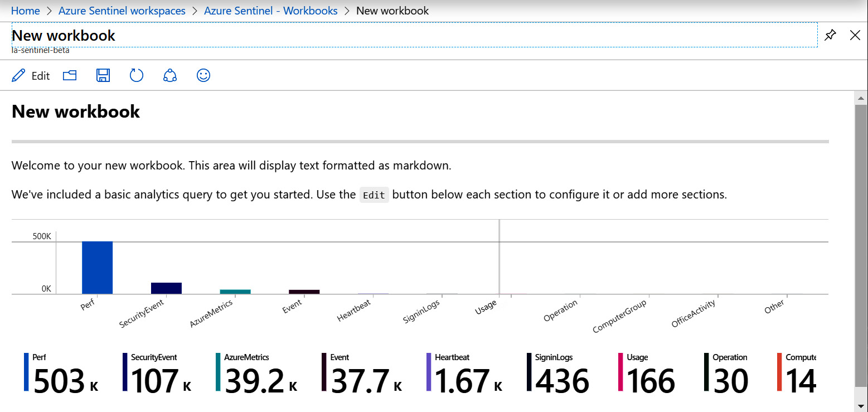Select the Event bar in chart
The width and height of the screenshot is (868, 412).
(x=304, y=292)
